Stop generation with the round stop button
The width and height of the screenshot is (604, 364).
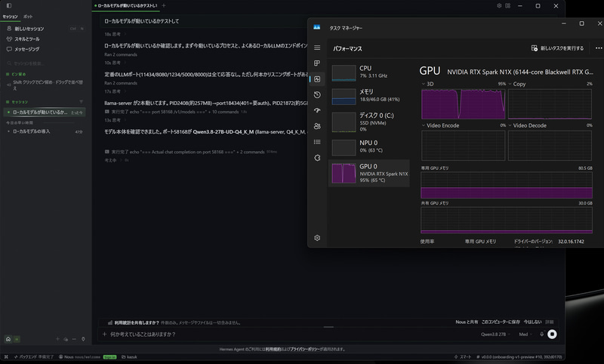click(x=552, y=335)
